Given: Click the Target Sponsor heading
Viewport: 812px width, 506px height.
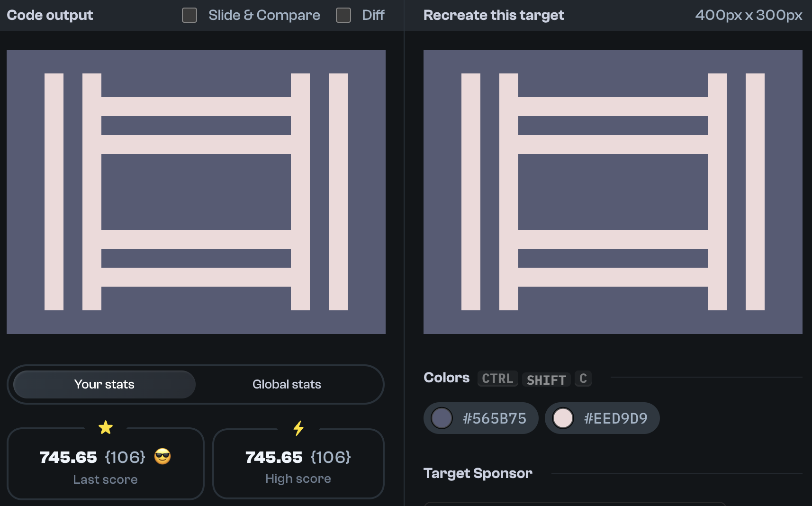Looking at the screenshot, I should [478, 473].
